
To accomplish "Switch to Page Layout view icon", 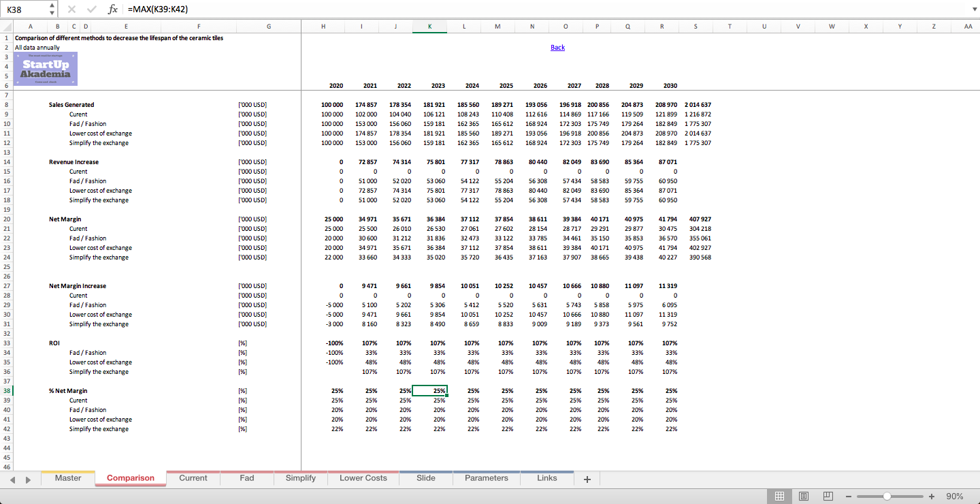I will 804,496.
